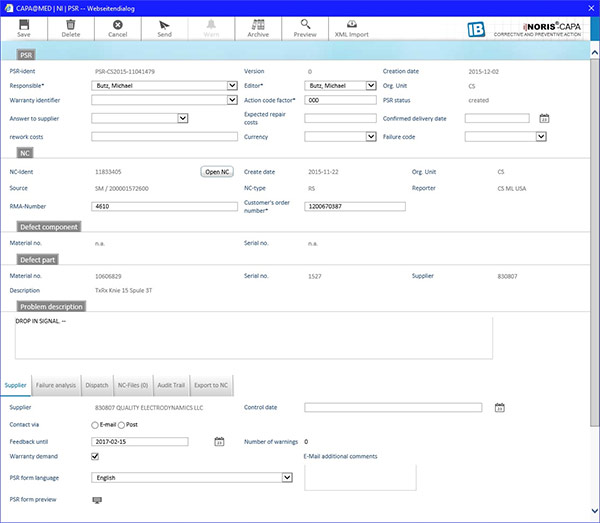The width and height of the screenshot is (600, 523).
Task: Click the Expected repair costs field
Action: [x=341, y=118]
